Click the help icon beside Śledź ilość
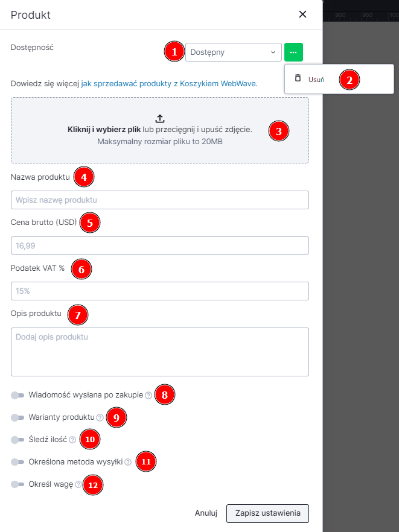 pos(72,440)
